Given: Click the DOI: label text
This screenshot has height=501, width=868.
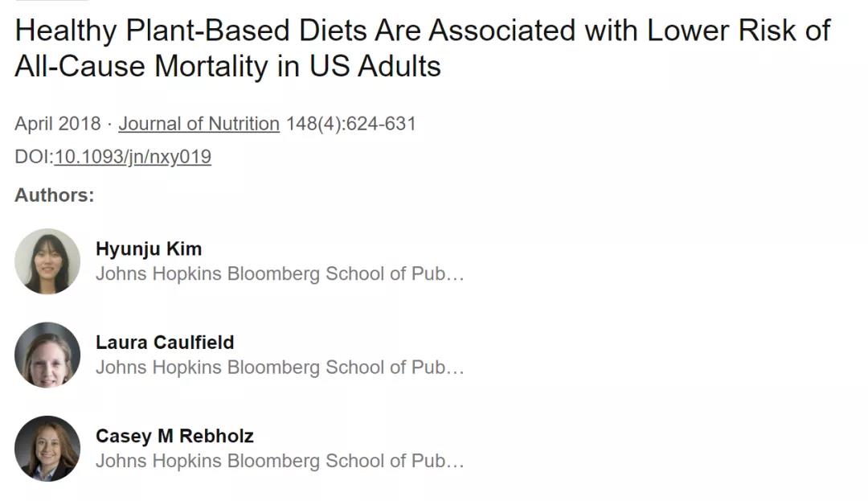Looking at the screenshot, I should (35, 157).
